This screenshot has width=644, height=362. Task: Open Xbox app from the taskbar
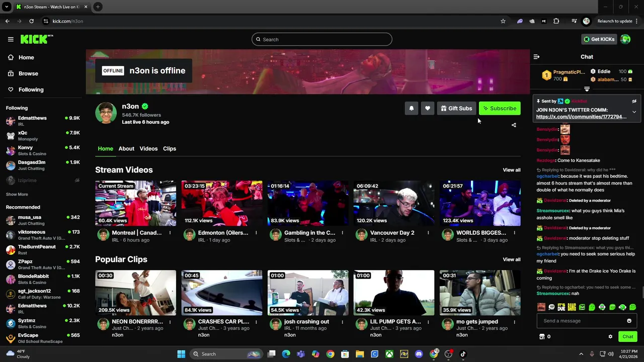[389, 354]
